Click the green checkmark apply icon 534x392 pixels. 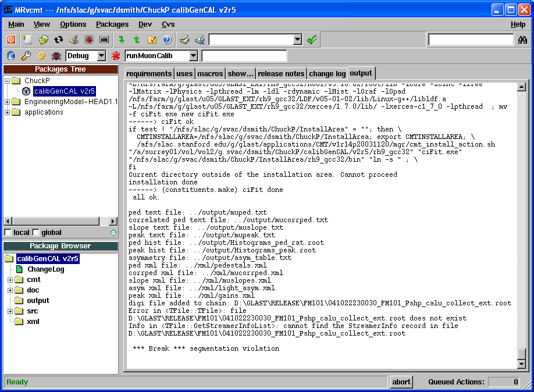click(312, 40)
